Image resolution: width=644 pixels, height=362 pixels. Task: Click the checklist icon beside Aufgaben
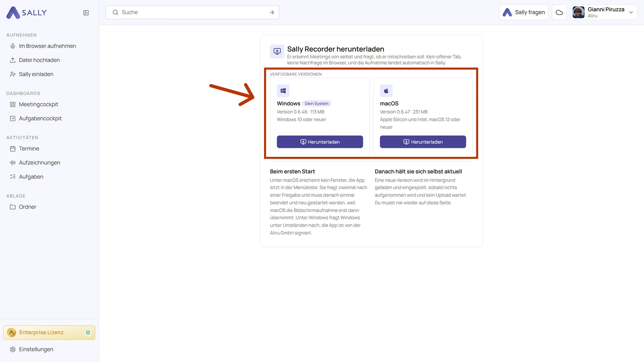click(13, 177)
